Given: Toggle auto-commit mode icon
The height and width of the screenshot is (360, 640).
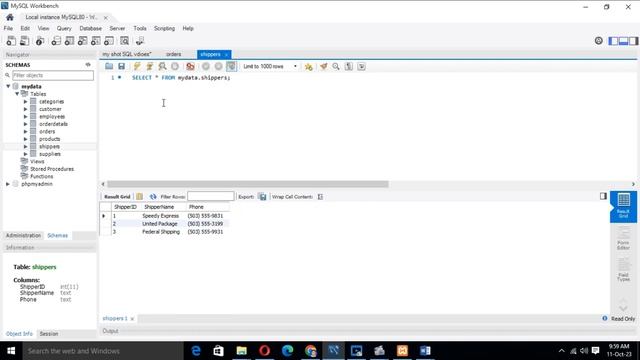Looking at the screenshot, I should (x=231, y=66).
